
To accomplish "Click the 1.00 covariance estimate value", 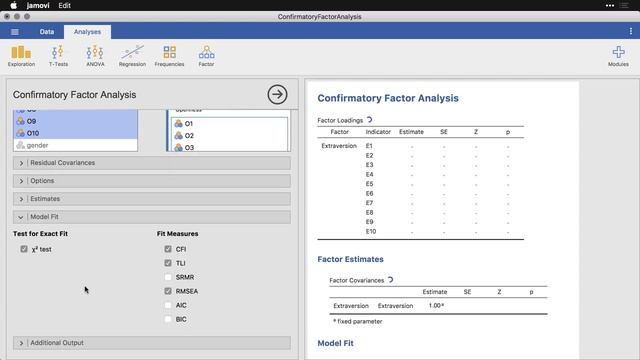I will [x=436, y=306].
